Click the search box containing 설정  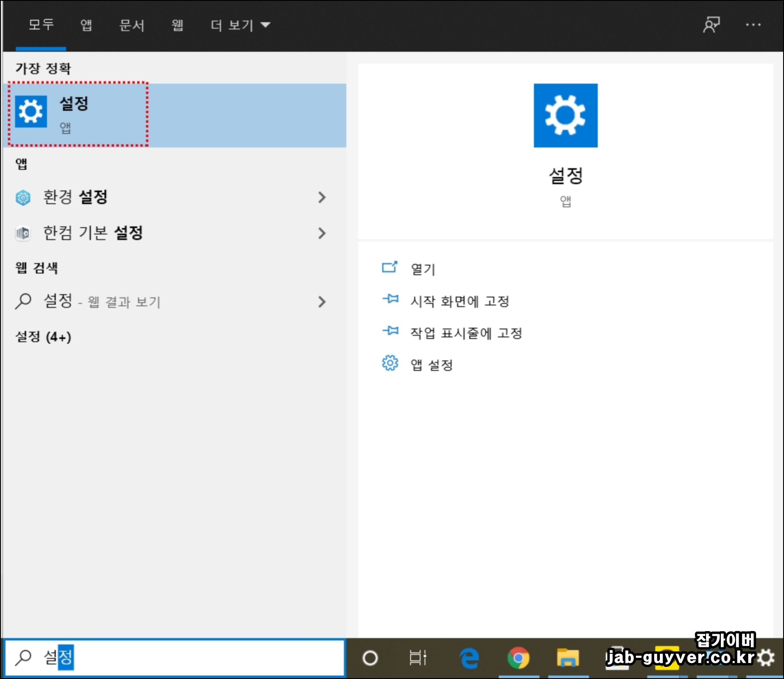[x=174, y=657]
